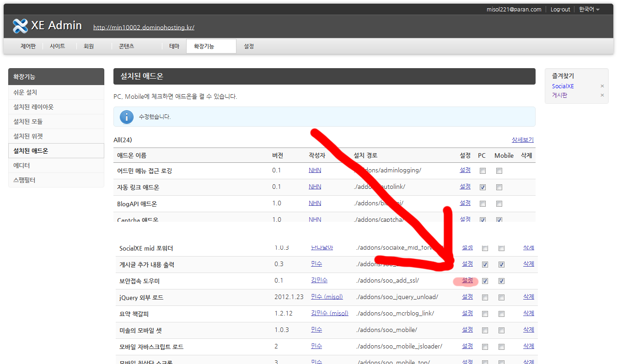Viewport: 617px width, 364px height.
Task: Go to 설치된 레이아웃 in sidebar
Action: click(56, 107)
